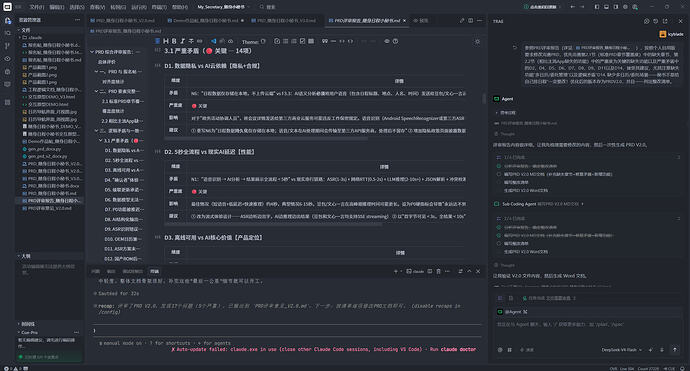The height and width of the screenshot is (371, 690).
Task: Click the D1 table horizontal scrollbar
Action: click(265, 139)
